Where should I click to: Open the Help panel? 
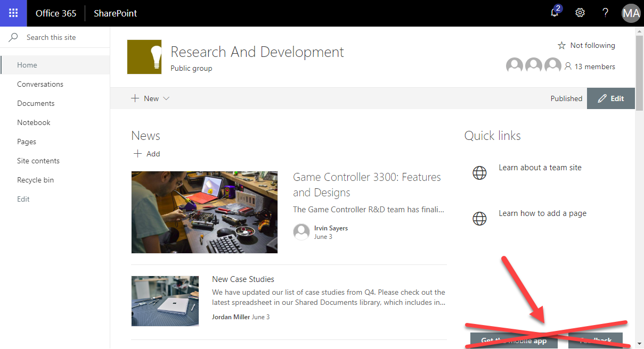pyautogui.click(x=605, y=13)
